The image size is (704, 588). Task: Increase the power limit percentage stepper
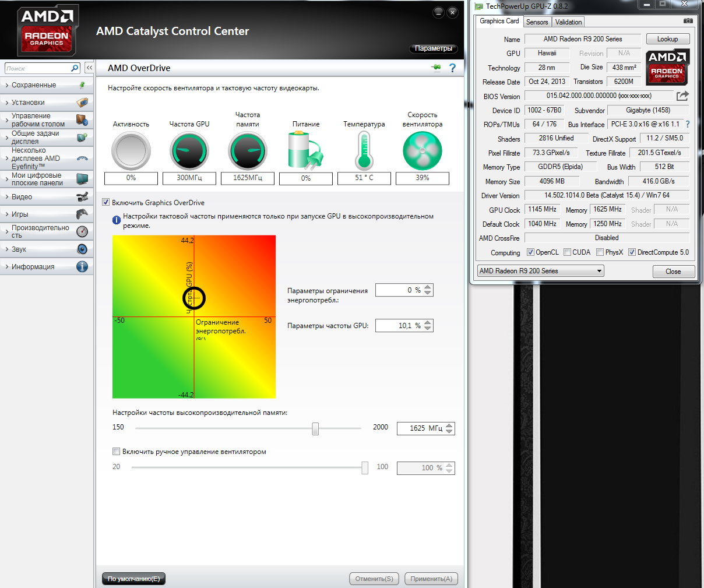click(428, 287)
